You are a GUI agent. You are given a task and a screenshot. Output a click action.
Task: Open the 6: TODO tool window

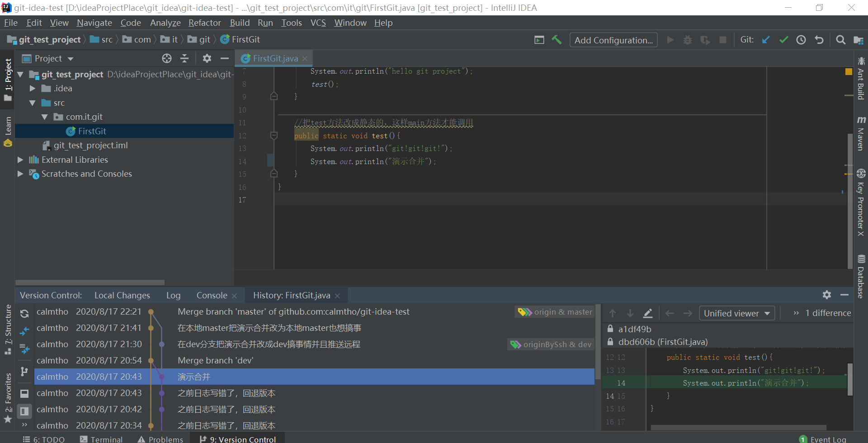pyautogui.click(x=43, y=439)
